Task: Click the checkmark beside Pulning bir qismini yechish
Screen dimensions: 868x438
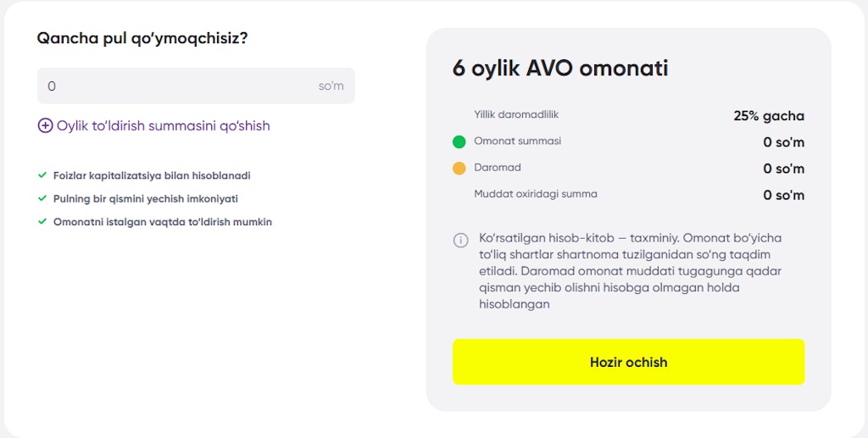Action: [x=42, y=198]
